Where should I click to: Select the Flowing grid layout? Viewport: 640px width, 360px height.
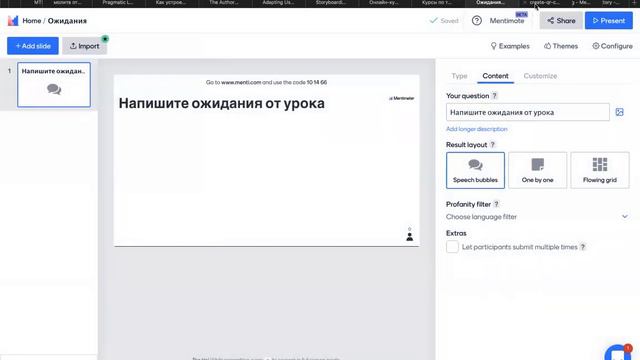point(600,170)
